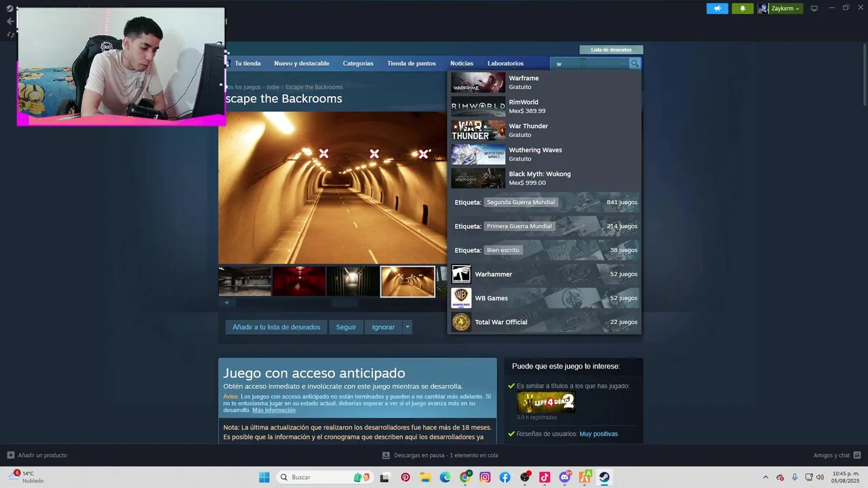Open Nuevo y destacable menu
This screenshot has width=868, height=488.
[302, 64]
